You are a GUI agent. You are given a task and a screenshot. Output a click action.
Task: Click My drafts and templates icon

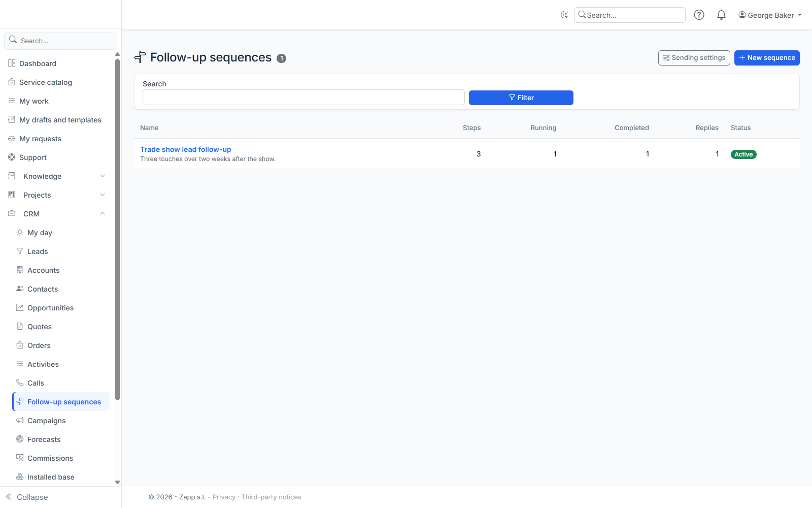tap(12, 119)
